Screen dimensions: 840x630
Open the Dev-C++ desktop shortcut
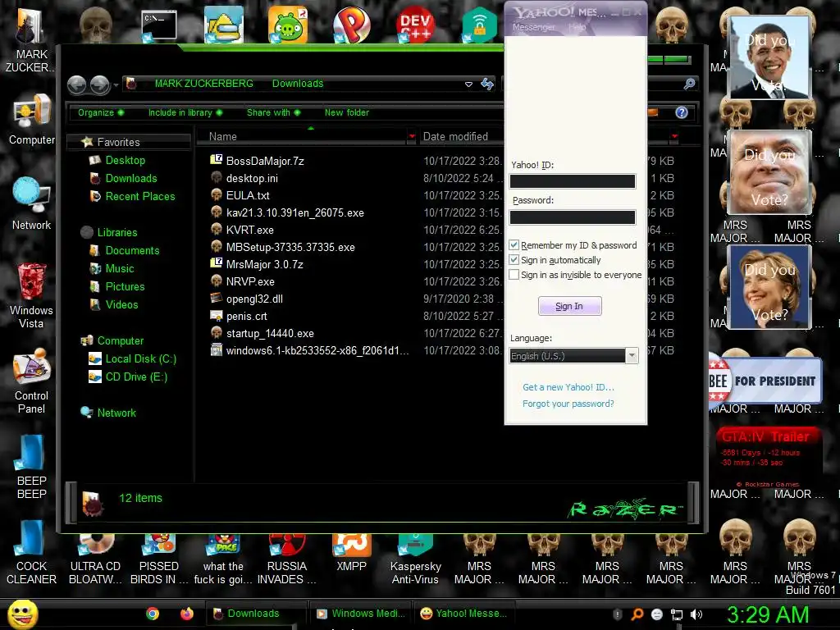(x=415, y=24)
